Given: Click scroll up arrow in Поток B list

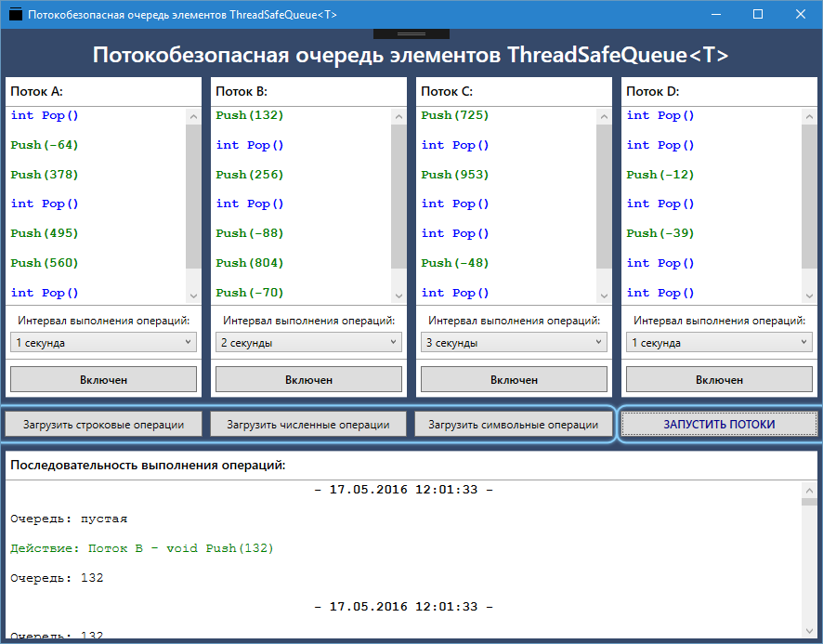Looking at the screenshot, I should click(398, 116).
